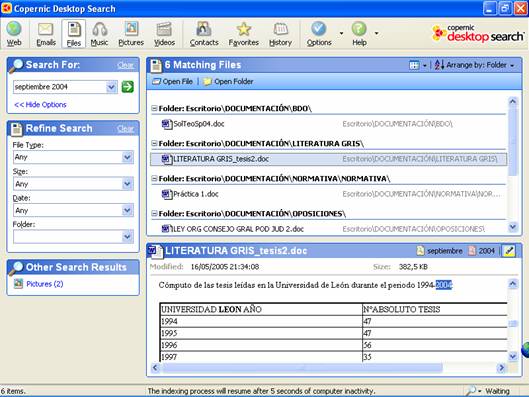
Task: Click the Copernic Desktop Search logo
Action: tap(478, 33)
